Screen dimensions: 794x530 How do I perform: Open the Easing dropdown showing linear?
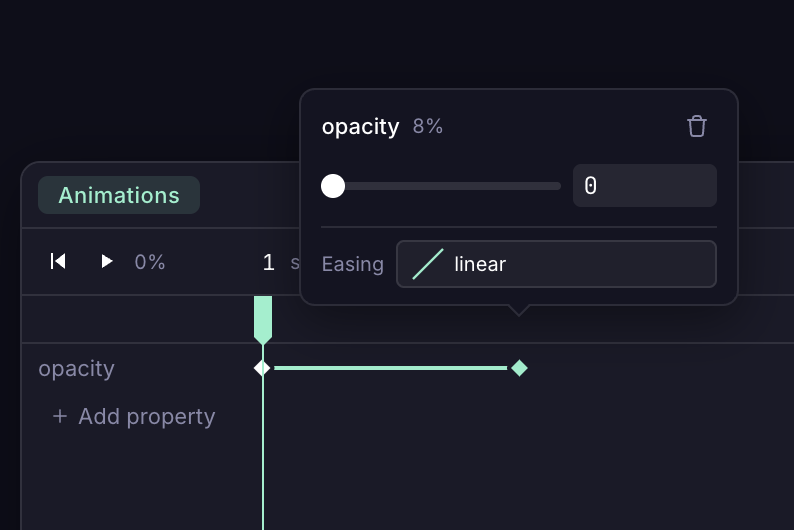[x=556, y=264]
